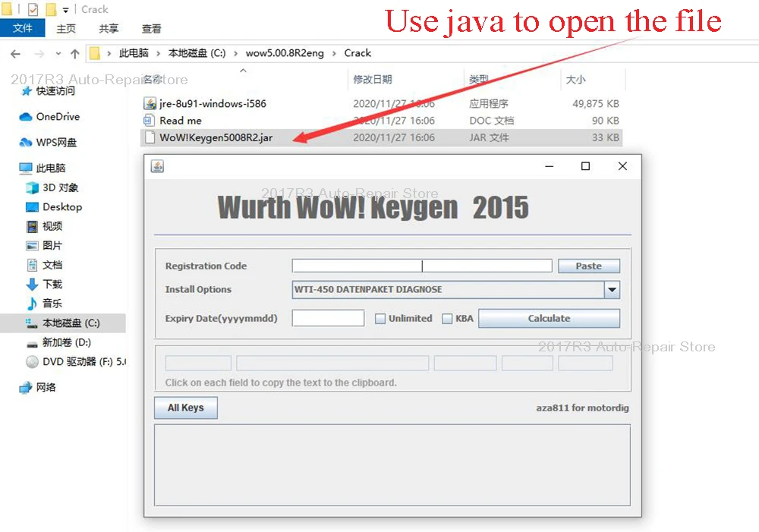Navigate to 本地磁盘 (C:) breadcrumb
This screenshot has width=759, height=532.
(x=197, y=53)
